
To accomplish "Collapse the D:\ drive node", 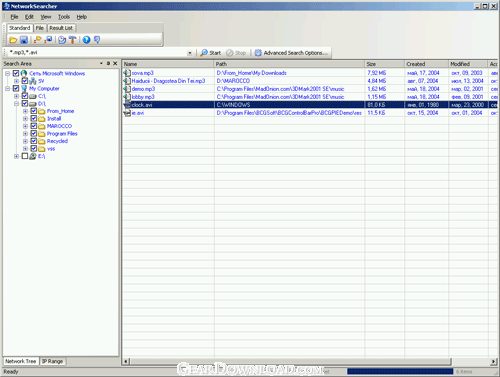I will tap(16, 104).
